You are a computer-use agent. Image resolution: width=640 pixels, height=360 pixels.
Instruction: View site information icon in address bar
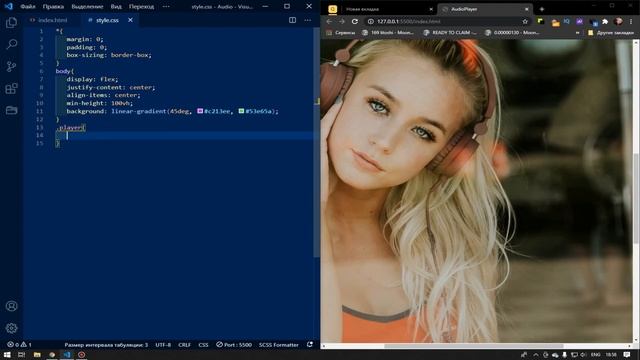pos(371,21)
